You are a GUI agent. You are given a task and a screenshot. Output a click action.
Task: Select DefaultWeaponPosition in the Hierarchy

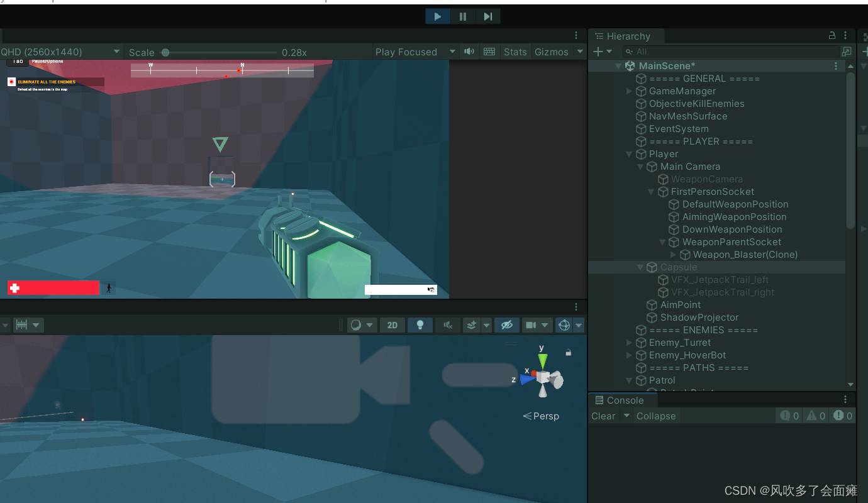(735, 204)
